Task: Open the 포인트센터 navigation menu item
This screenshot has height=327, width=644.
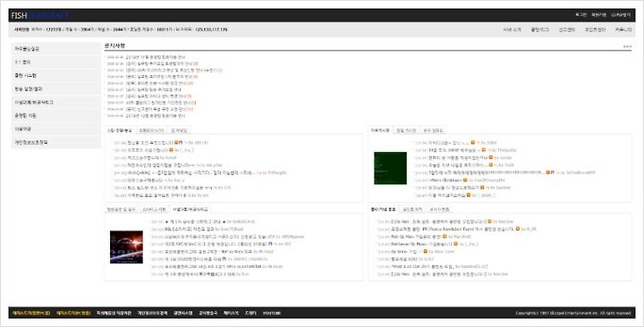Action: [595, 30]
